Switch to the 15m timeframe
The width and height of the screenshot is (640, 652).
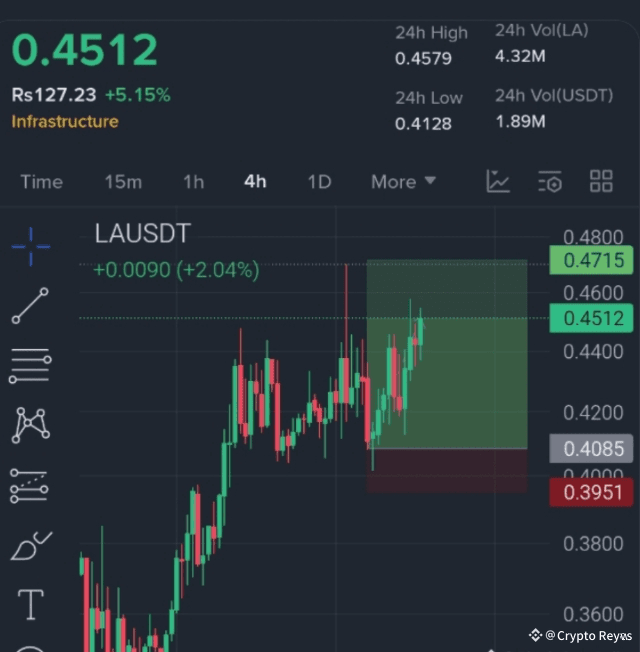point(123,182)
